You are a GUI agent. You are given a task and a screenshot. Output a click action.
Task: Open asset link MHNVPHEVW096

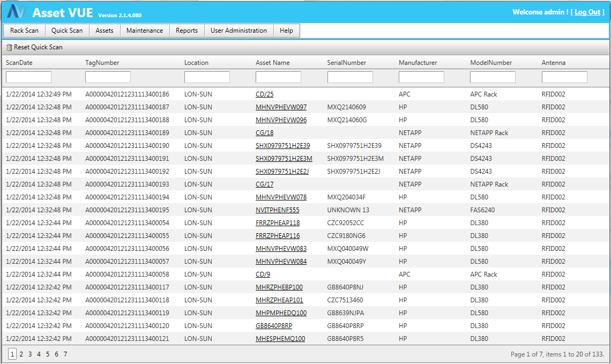[x=281, y=120]
